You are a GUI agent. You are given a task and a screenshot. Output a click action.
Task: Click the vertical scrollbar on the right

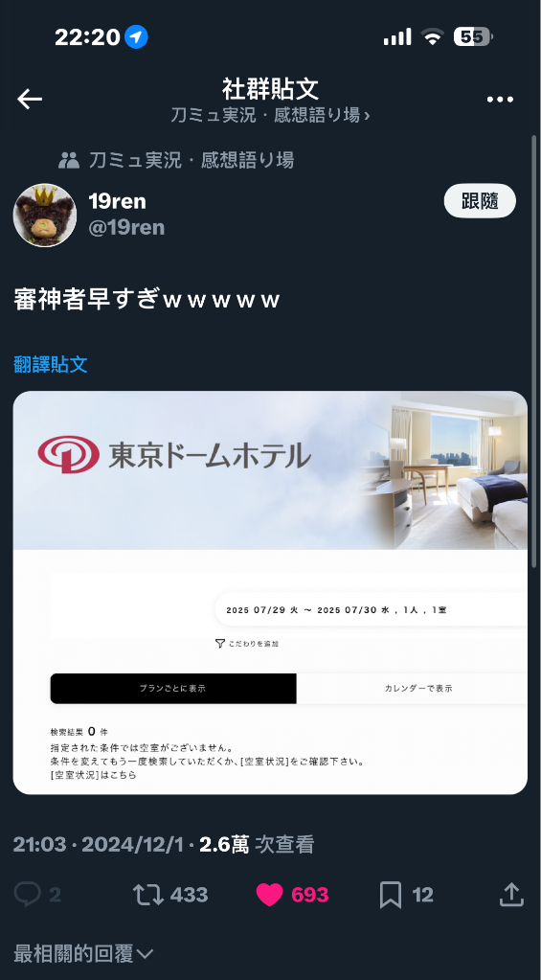pyautogui.click(x=534, y=350)
